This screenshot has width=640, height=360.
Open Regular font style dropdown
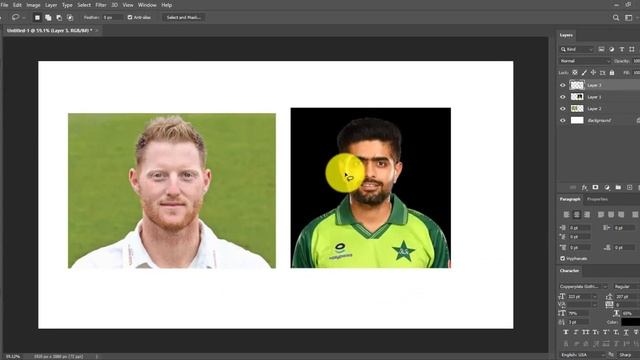tap(627, 287)
